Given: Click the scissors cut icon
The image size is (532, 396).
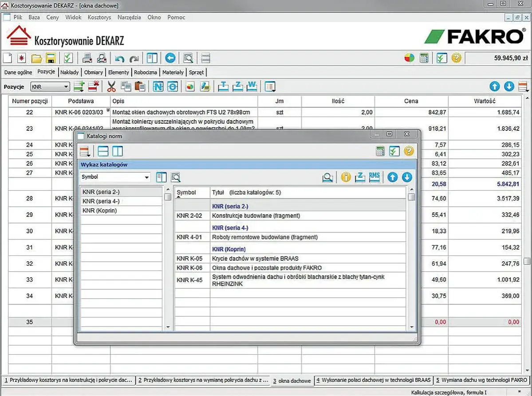Looking at the screenshot, I should [x=111, y=86].
